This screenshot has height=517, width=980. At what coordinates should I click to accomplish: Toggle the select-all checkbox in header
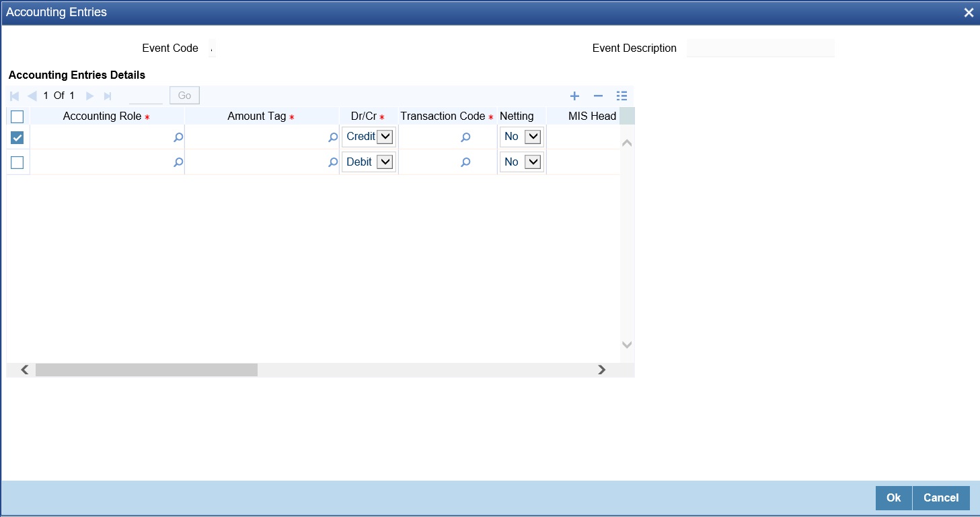[x=17, y=116]
